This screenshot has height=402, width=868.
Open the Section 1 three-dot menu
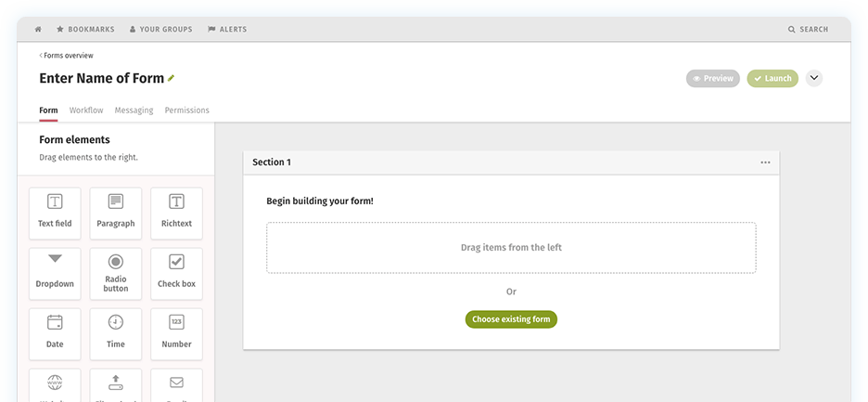(765, 162)
